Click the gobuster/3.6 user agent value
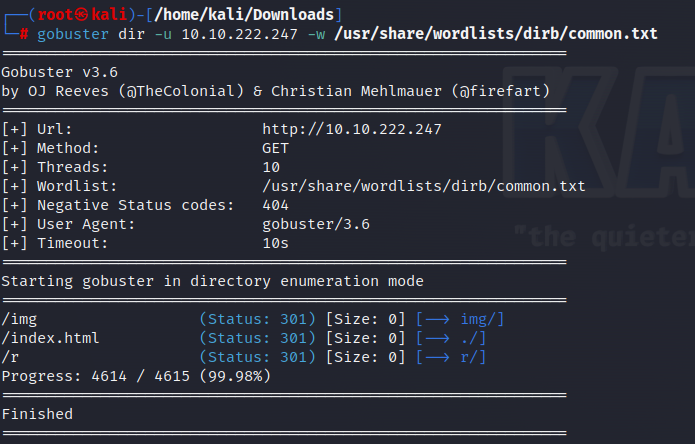695x444 pixels. (316, 224)
